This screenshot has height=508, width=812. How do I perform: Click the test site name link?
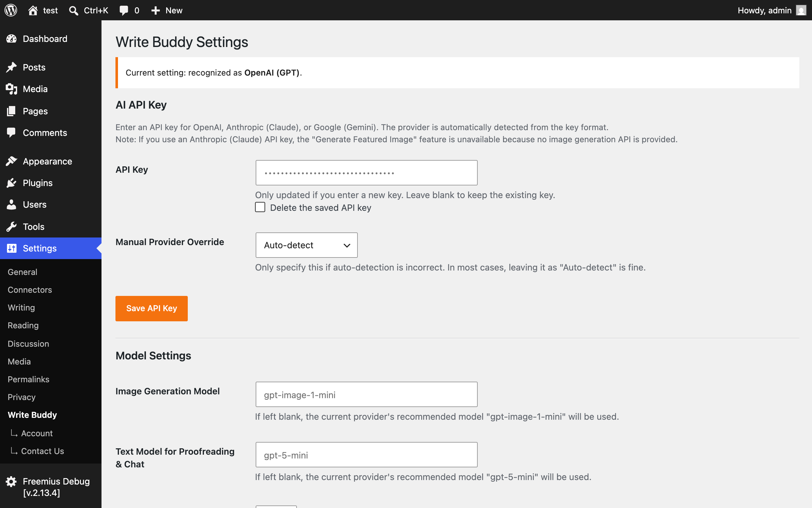coord(50,10)
